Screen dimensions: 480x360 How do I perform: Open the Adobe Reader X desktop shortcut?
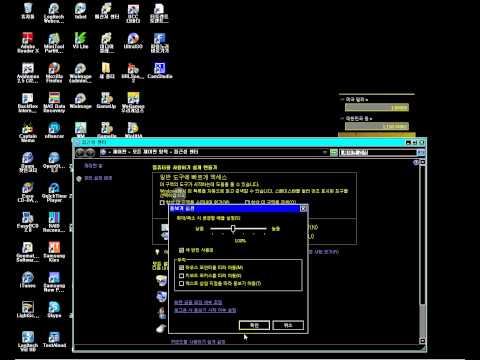click(x=28, y=43)
